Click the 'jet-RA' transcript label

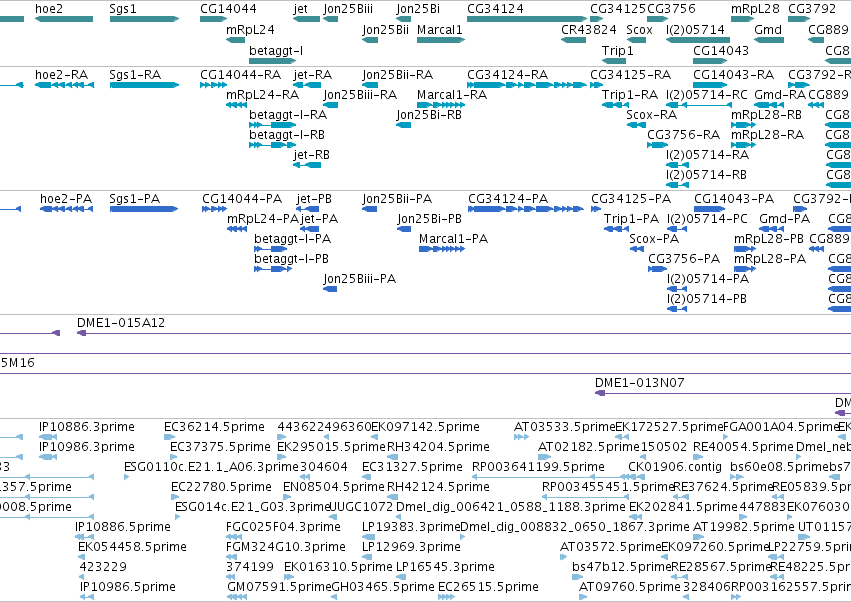[x=313, y=74]
